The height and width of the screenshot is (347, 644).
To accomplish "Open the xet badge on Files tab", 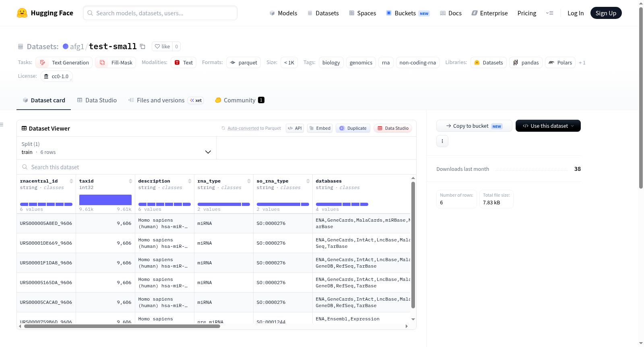I will [x=196, y=100].
